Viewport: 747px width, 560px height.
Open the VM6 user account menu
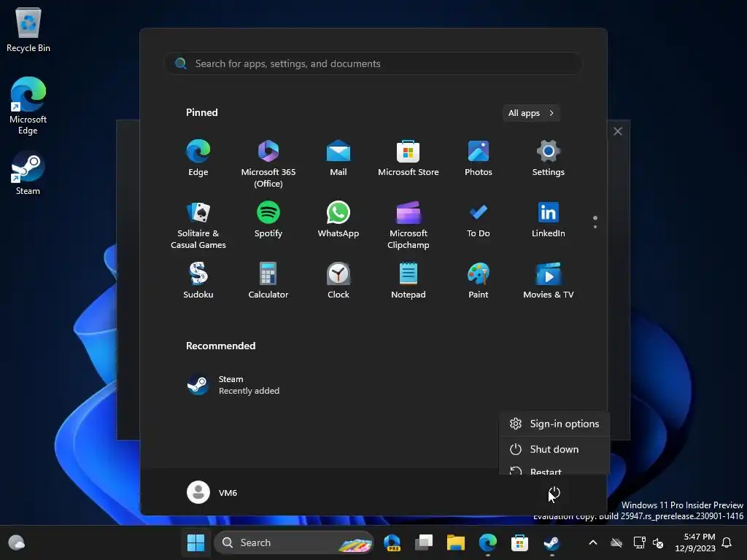(x=212, y=492)
